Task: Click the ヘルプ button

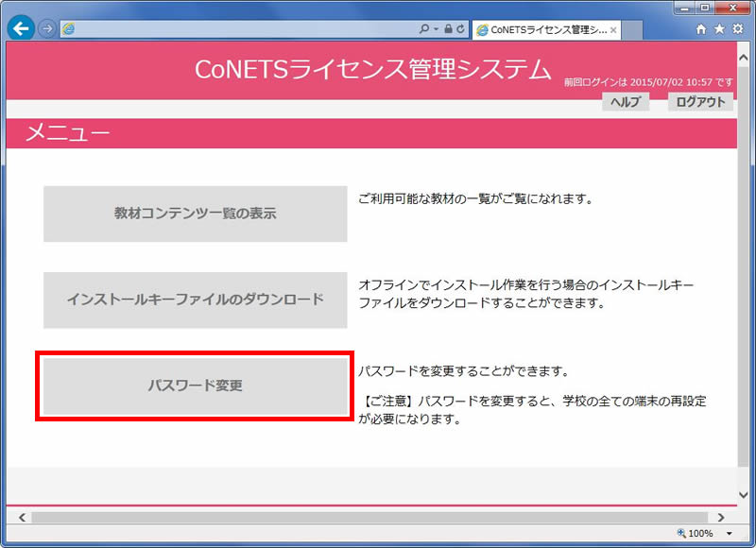Action: 626,102
